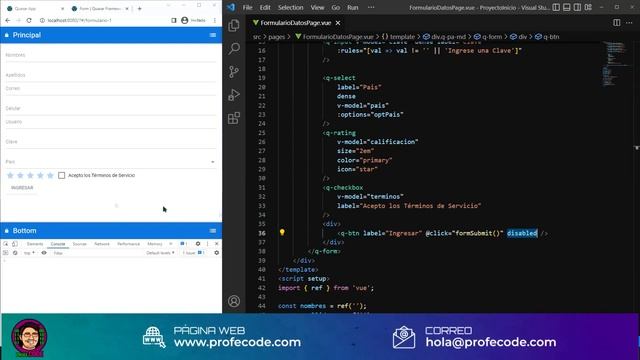Open the VS Code overflow menu ellipsis

click(x=371, y=7)
